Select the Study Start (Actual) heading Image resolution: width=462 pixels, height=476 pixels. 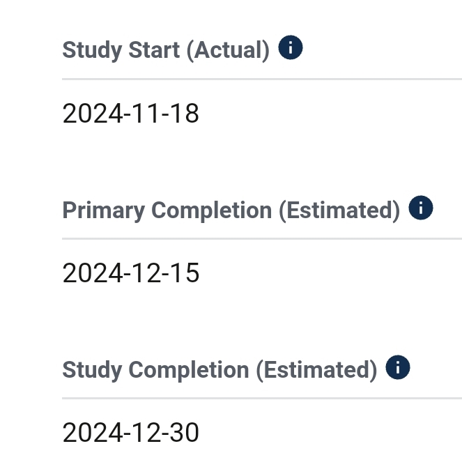166,49
